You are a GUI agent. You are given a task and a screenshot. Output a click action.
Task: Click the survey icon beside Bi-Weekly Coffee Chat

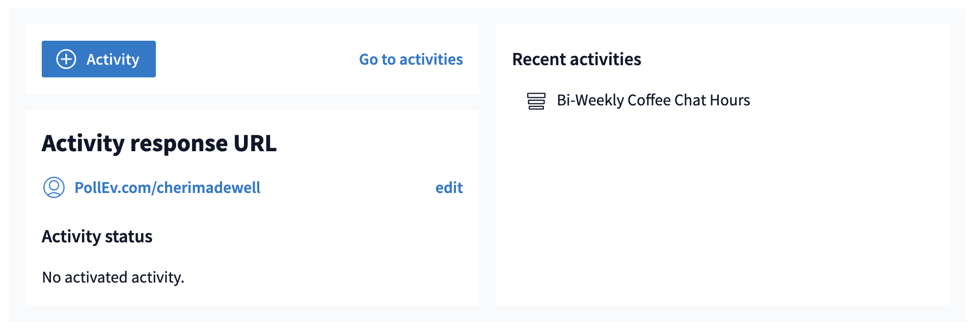click(x=536, y=101)
